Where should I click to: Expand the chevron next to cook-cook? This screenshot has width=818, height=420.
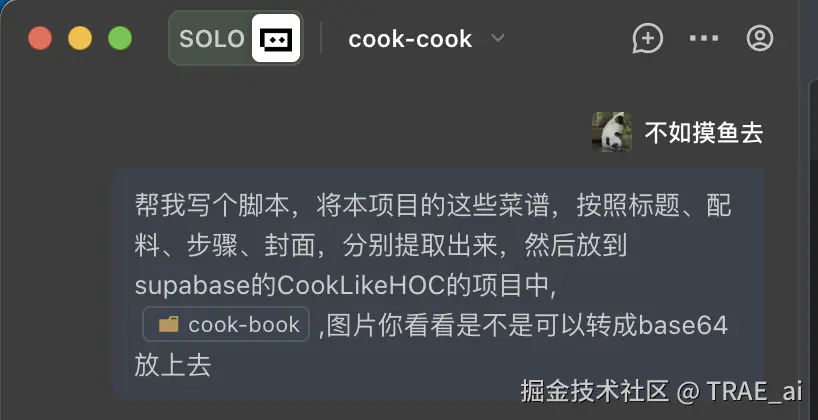498,38
